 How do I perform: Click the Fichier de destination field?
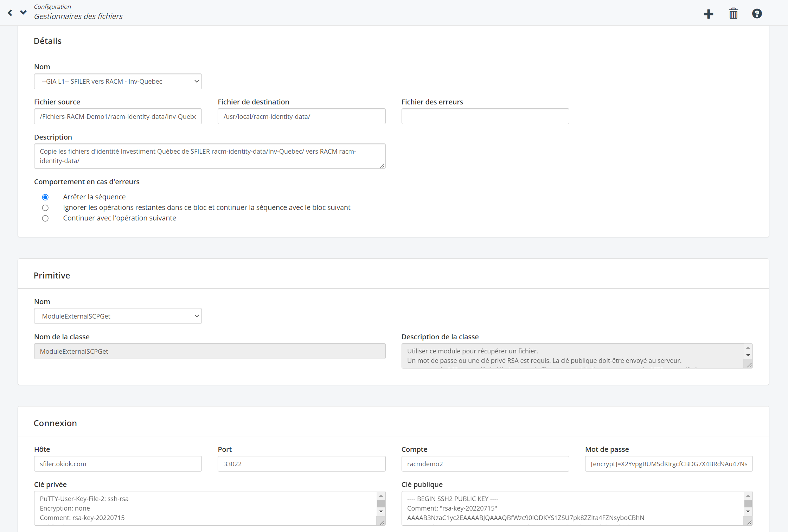tap(302, 116)
